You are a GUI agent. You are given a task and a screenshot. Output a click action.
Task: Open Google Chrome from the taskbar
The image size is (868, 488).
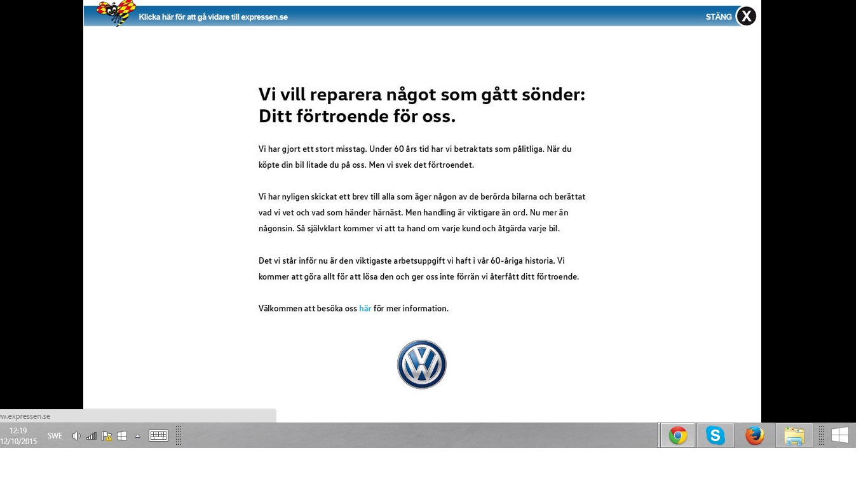coord(677,436)
